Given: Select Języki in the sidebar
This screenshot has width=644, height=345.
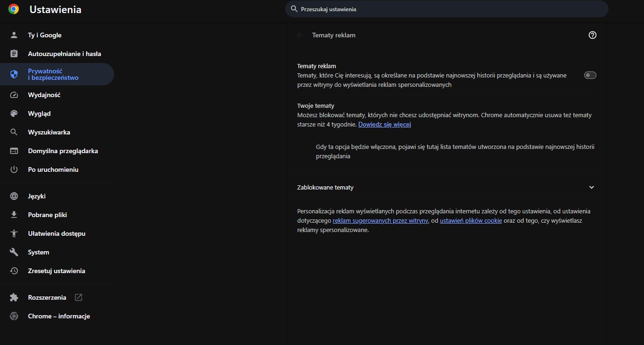Looking at the screenshot, I should (x=36, y=196).
